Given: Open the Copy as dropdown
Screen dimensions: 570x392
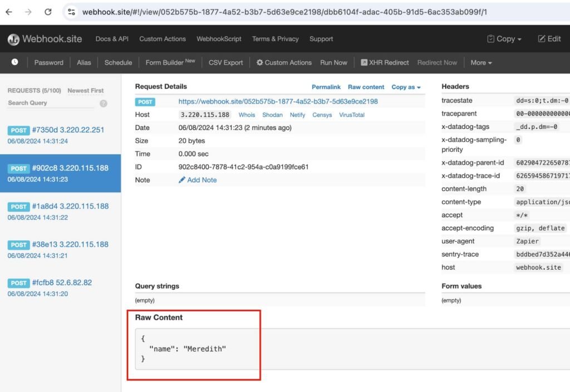Looking at the screenshot, I should pyautogui.click(x=405, y=87).
